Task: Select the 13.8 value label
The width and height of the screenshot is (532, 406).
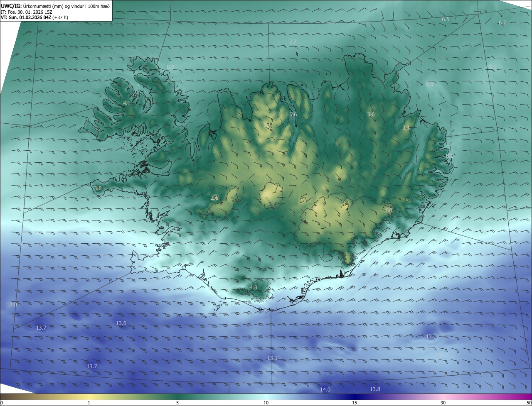Action: tap(375, 389)
